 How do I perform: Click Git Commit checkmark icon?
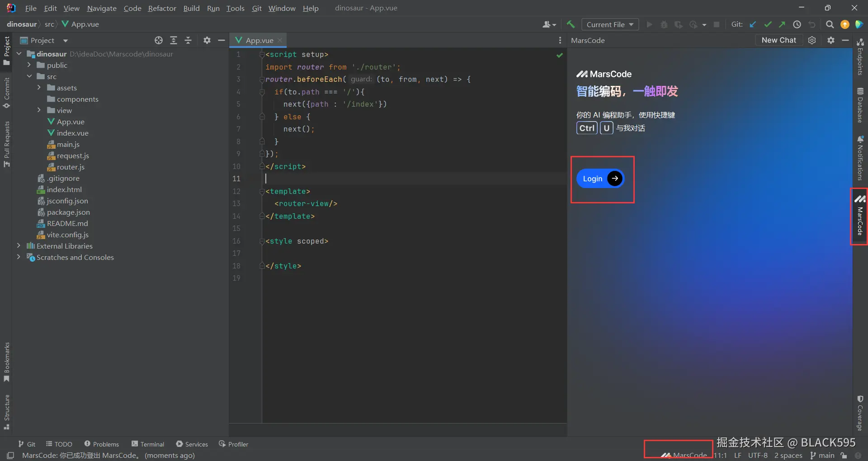coord(768,24)
